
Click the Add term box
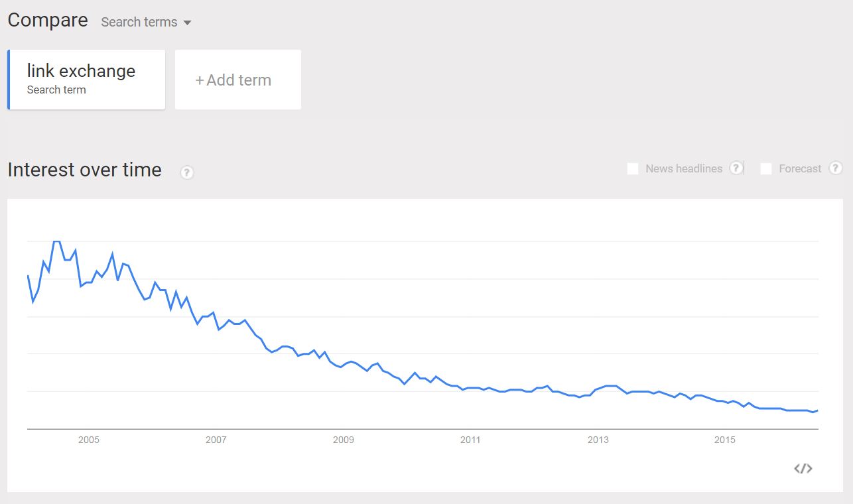click(238, 80)
